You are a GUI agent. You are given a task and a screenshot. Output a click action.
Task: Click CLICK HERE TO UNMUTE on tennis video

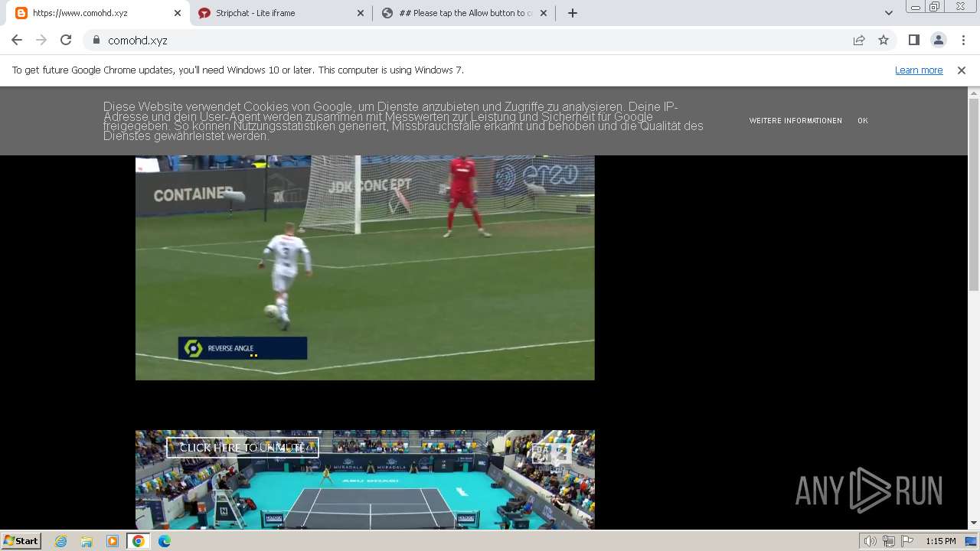tap(242, 448)
